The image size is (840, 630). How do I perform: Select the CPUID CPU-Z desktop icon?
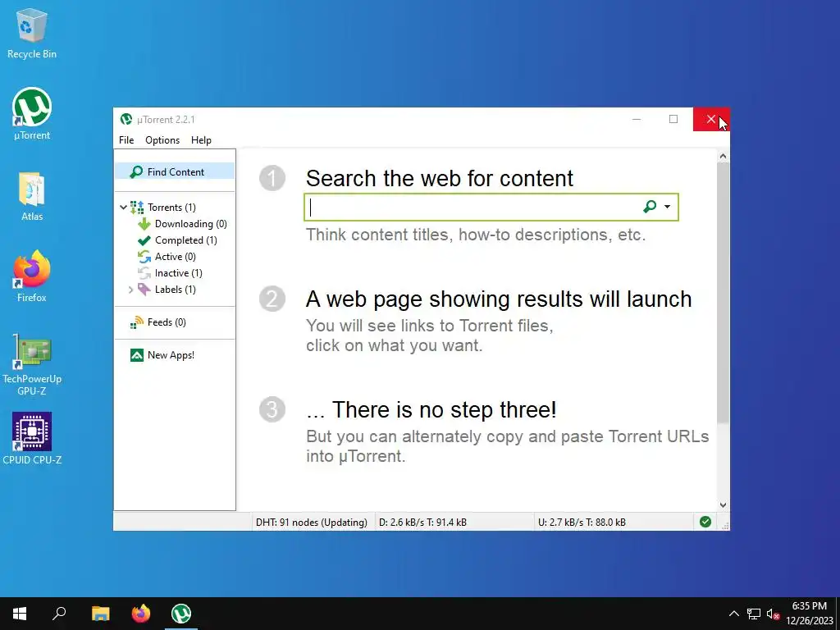pyautogui.click(x=32, y=438)
